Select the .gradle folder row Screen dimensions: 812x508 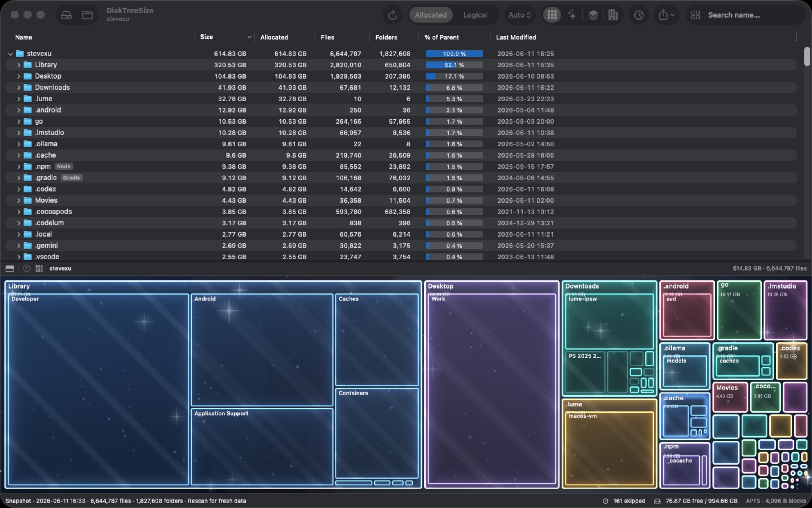pyautogui.click(x=401, y=178)
